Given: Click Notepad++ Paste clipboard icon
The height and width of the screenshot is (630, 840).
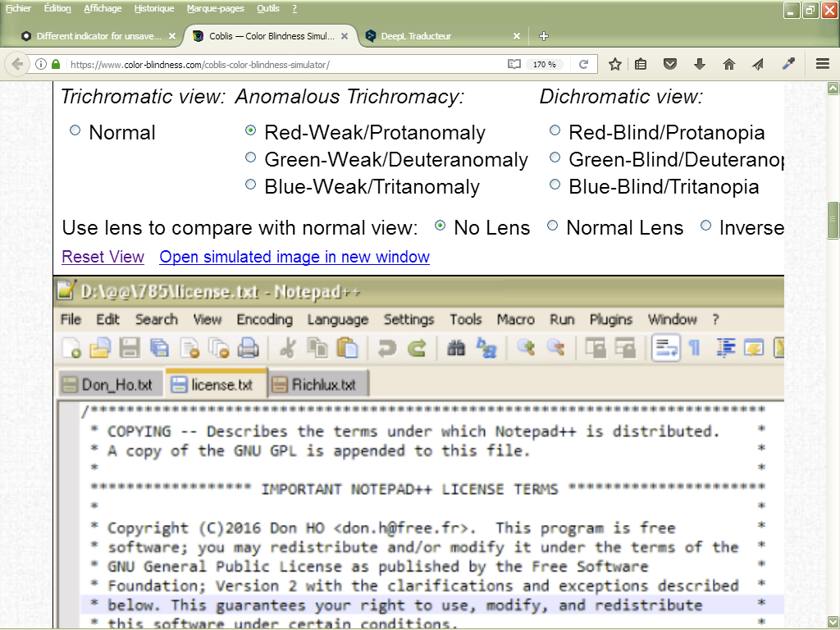Looking at the screenshot, I should (x=347, y=348).
